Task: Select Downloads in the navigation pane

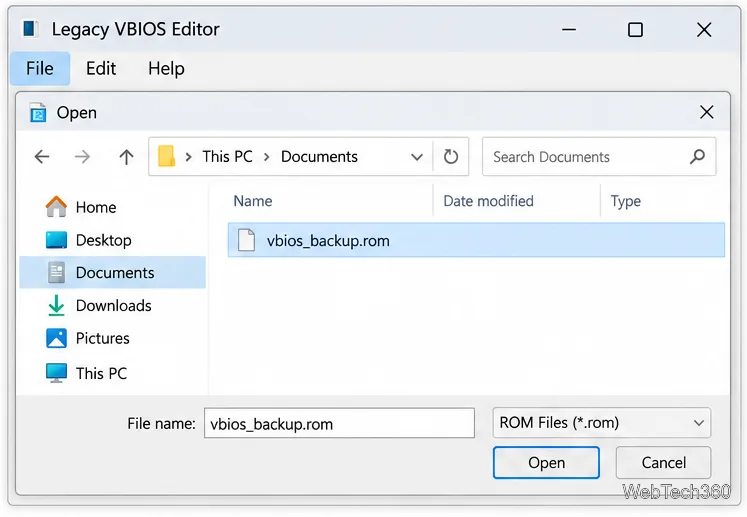Action: click(112, 305)
